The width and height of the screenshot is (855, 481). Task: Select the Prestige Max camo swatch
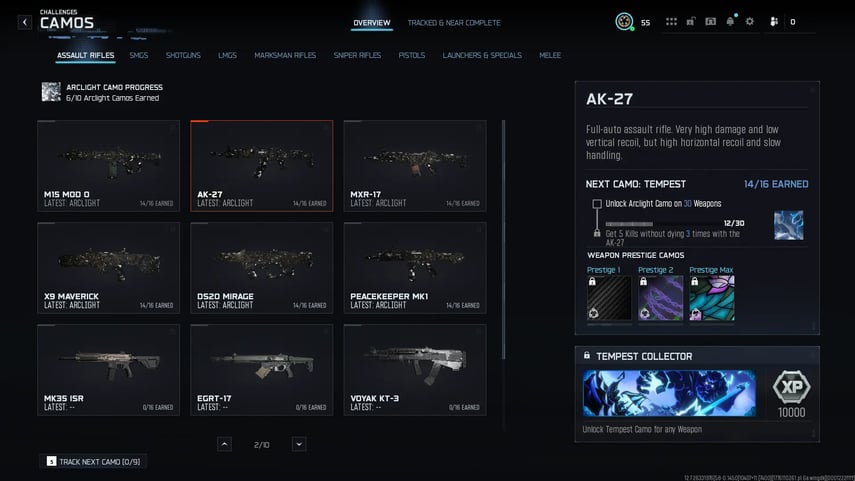point(712,298)
